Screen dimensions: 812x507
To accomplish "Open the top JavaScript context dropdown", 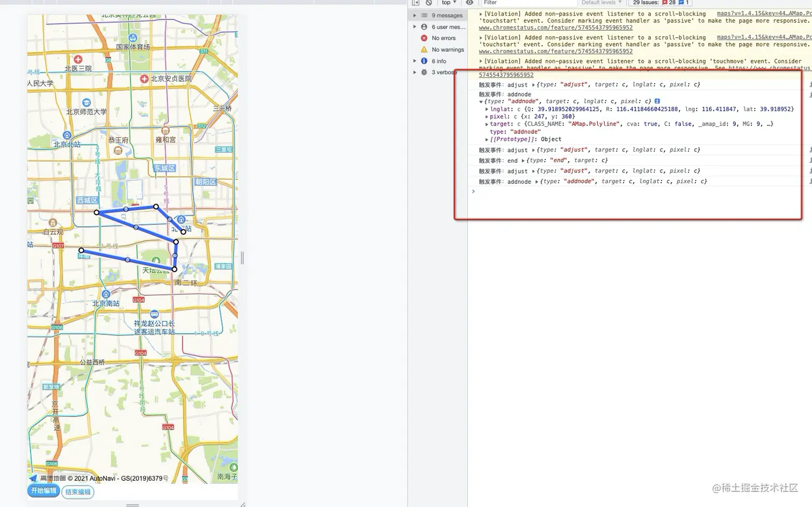I will (449, 3).
